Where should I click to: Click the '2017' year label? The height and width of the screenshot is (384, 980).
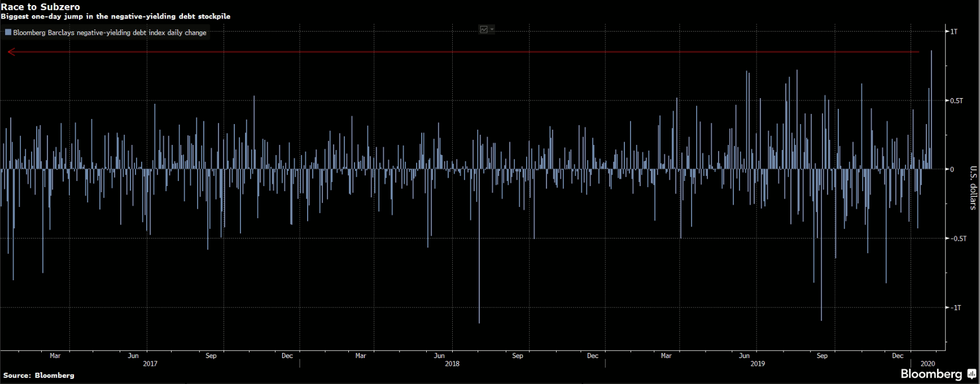tap(150, 364)
